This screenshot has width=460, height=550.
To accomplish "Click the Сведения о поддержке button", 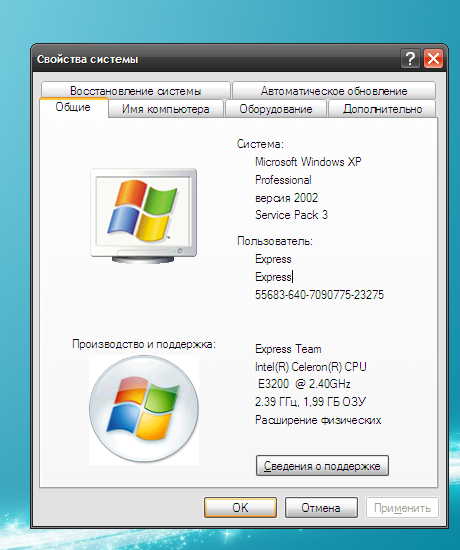I will 322,466.
